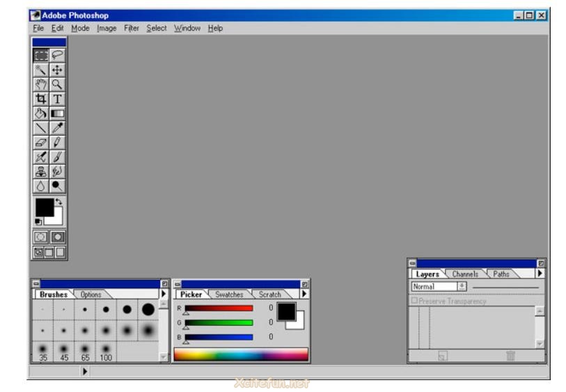Viewport: 566px width, 392px height.
Task: Open the Normal blend mode dropdown
Action: 462,286
